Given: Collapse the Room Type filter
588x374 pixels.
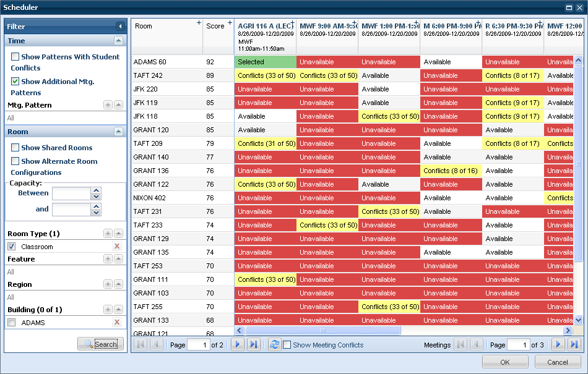Looking at the screenshot, I should pos(118,234).
